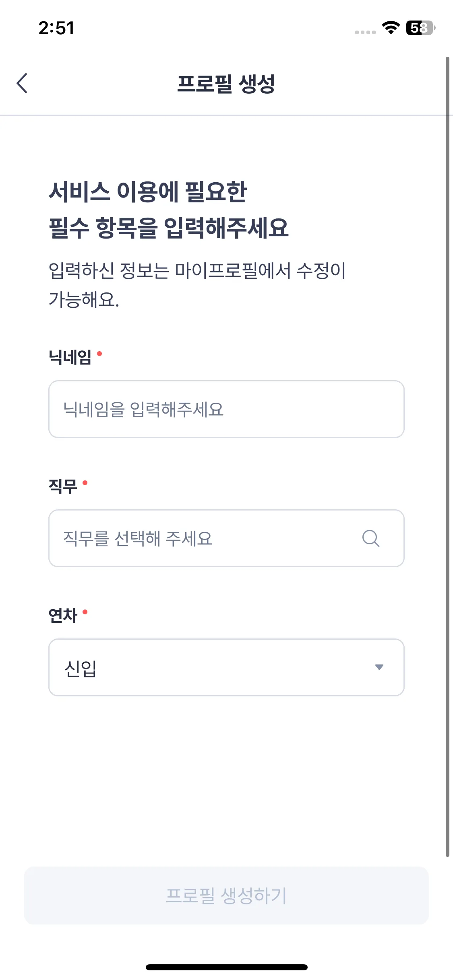Tap the 닉네임 field label
Image resolution: width=453 pixels, height=980 pixels.
[x=70, y=357]
